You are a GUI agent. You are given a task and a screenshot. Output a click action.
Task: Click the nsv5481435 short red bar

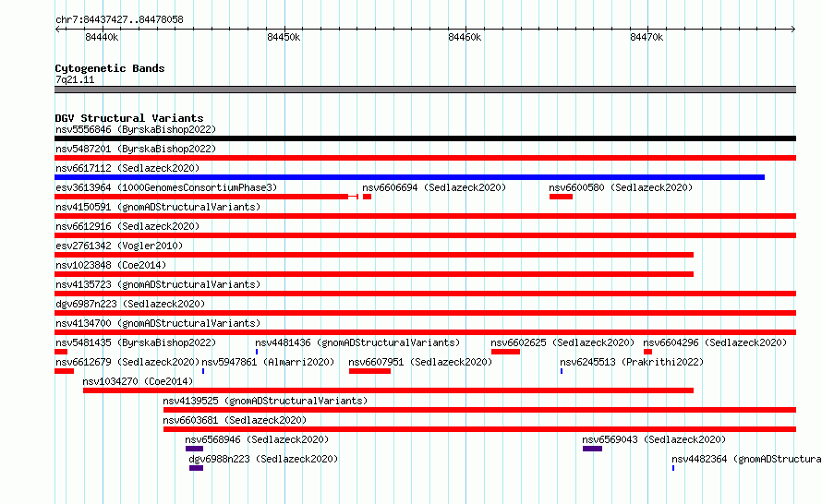61,352
